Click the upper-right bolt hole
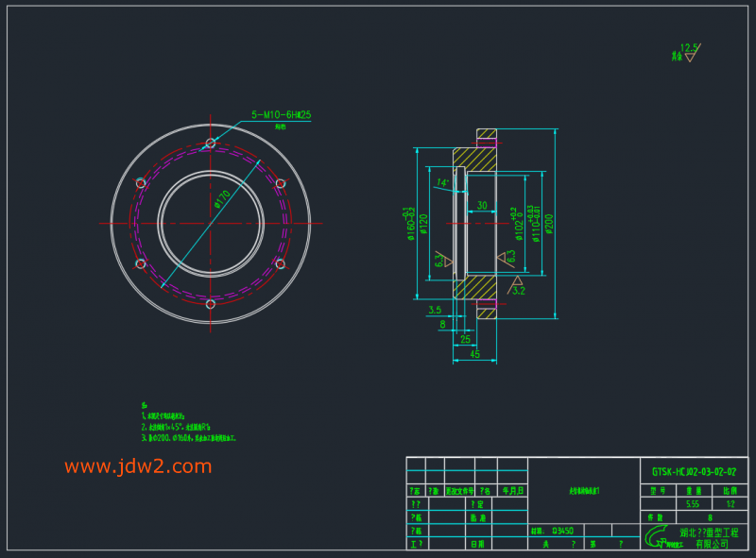Screen dimensions: 756x558 coord(281,183)
